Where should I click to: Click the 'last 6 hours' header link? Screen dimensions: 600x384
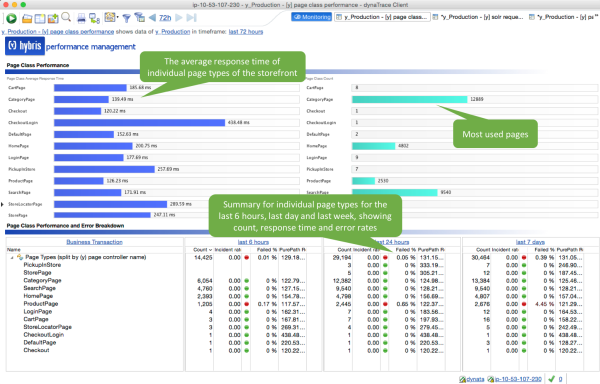253,242
